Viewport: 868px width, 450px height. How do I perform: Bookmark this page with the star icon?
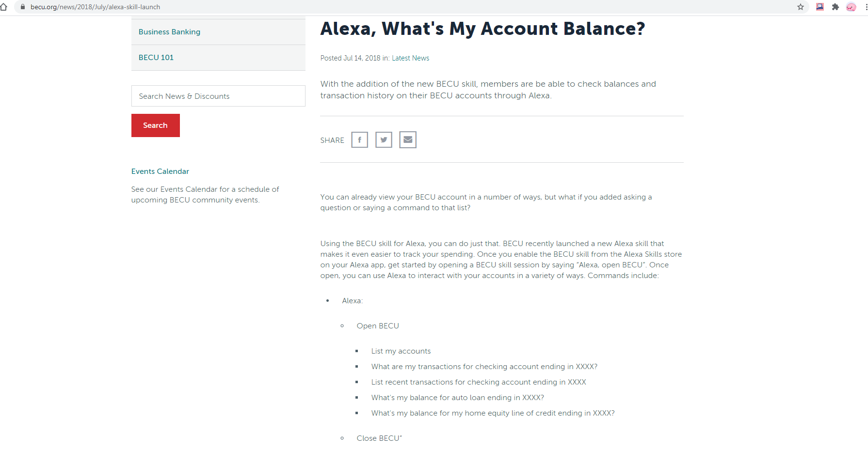point(801,7)
